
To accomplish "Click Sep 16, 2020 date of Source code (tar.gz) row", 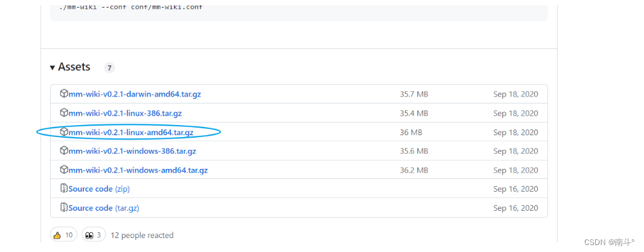I will pos(516,208).
